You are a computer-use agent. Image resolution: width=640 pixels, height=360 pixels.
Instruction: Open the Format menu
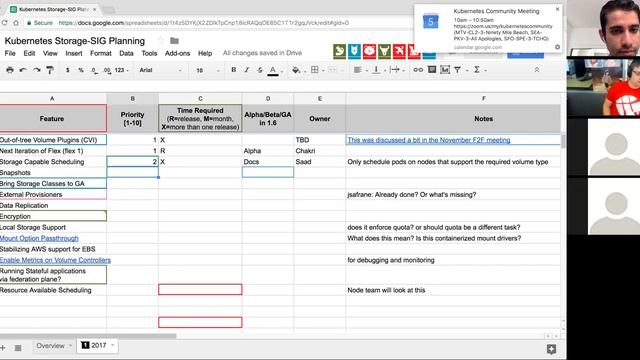[100, 53]
